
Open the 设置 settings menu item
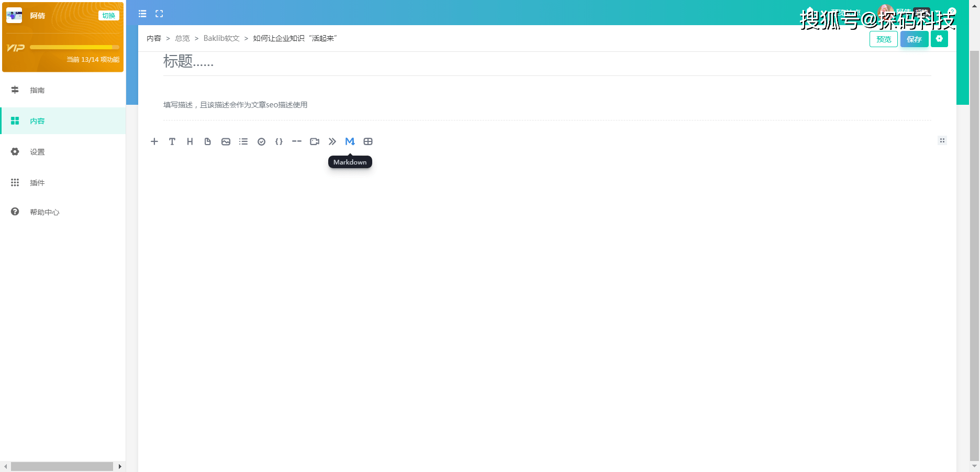click(x=63, y=152)
